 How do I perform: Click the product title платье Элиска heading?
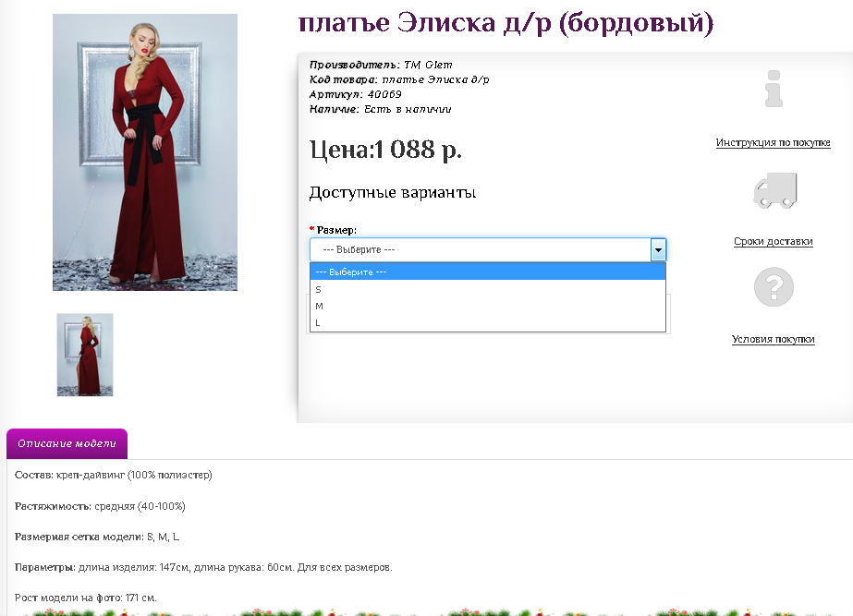point(506,23)
